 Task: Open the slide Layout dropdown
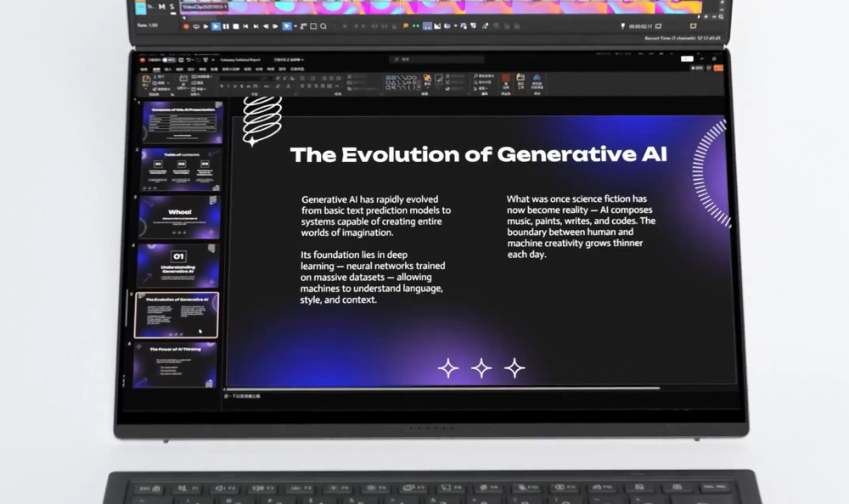[201, 76]
